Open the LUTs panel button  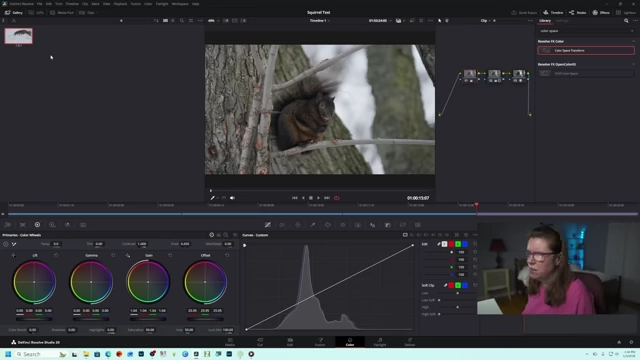coord(36,13)
